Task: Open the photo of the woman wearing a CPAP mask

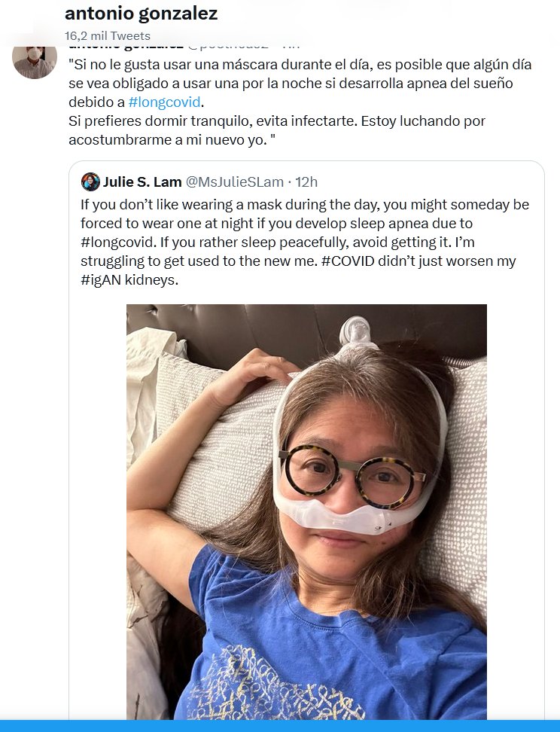Action: [x=306, y=511]
